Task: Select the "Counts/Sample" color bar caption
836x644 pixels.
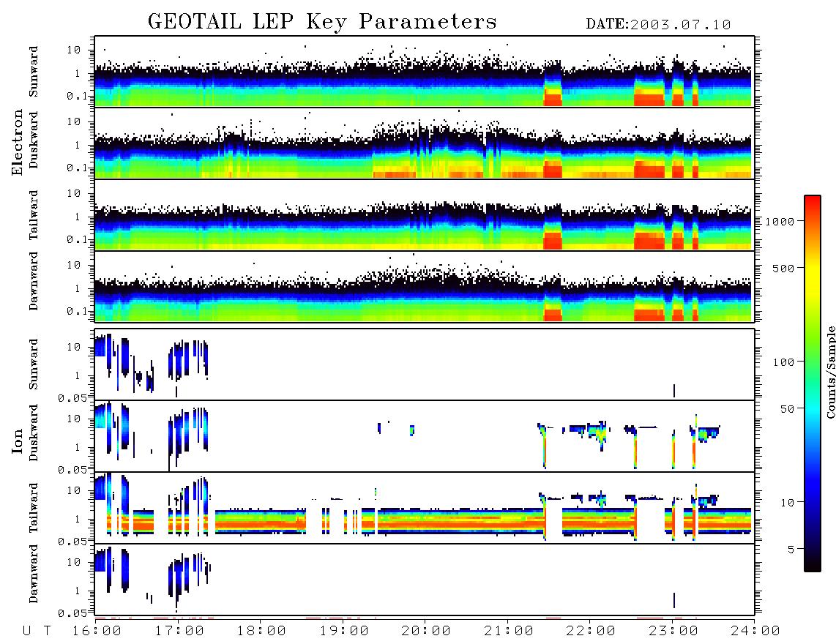Action: [830, 372]
